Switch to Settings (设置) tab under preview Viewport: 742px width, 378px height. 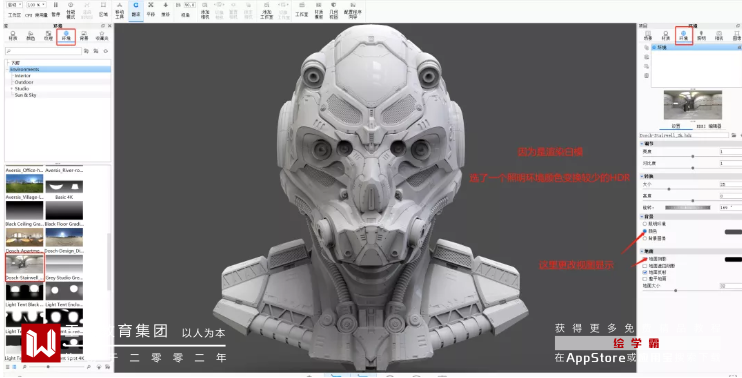(x=676, y=126)
